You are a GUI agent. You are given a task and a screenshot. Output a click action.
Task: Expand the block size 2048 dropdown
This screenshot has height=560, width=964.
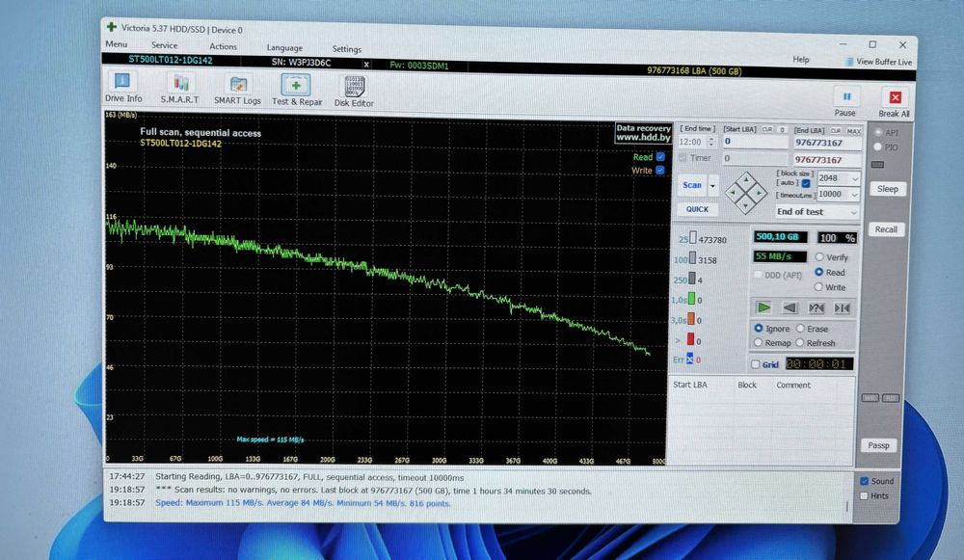click(x=838, y=178)
